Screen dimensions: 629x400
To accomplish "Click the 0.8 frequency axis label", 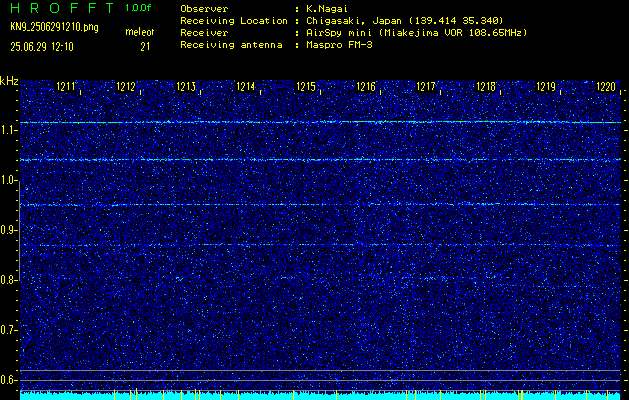I will [9, 280].
